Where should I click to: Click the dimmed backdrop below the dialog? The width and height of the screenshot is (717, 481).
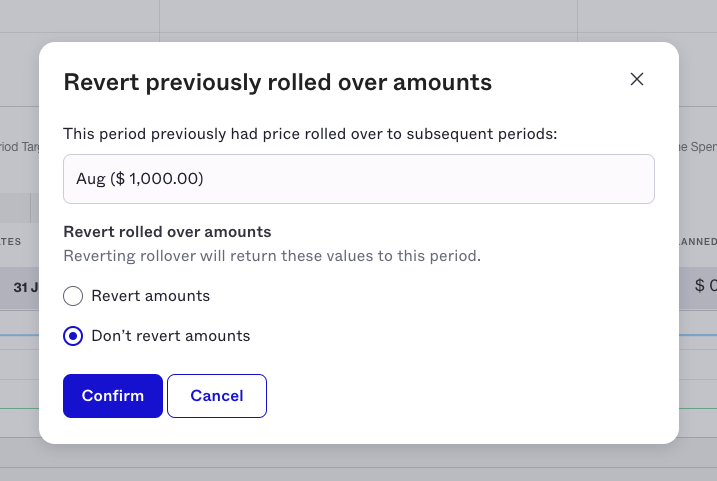(358, 463)
